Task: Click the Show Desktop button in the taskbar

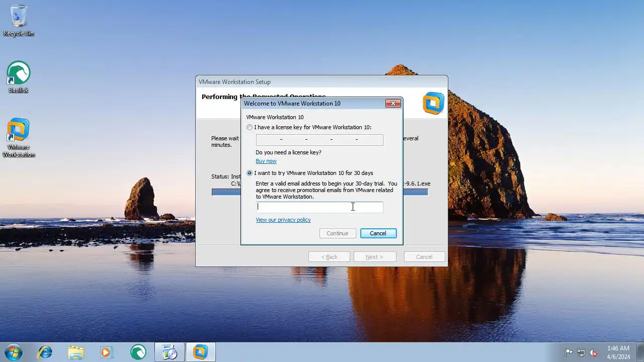Action: click(x=640, y=352)
